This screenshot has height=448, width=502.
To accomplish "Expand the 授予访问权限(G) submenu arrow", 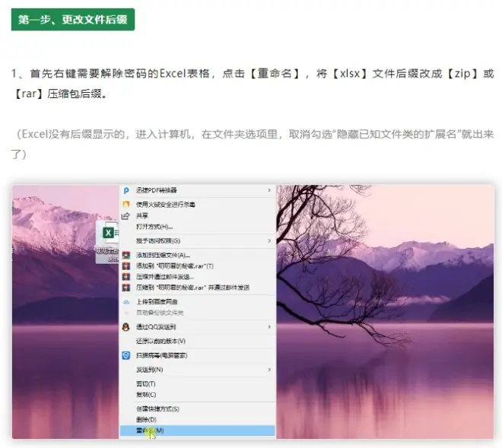I will (x=268, y=241).
